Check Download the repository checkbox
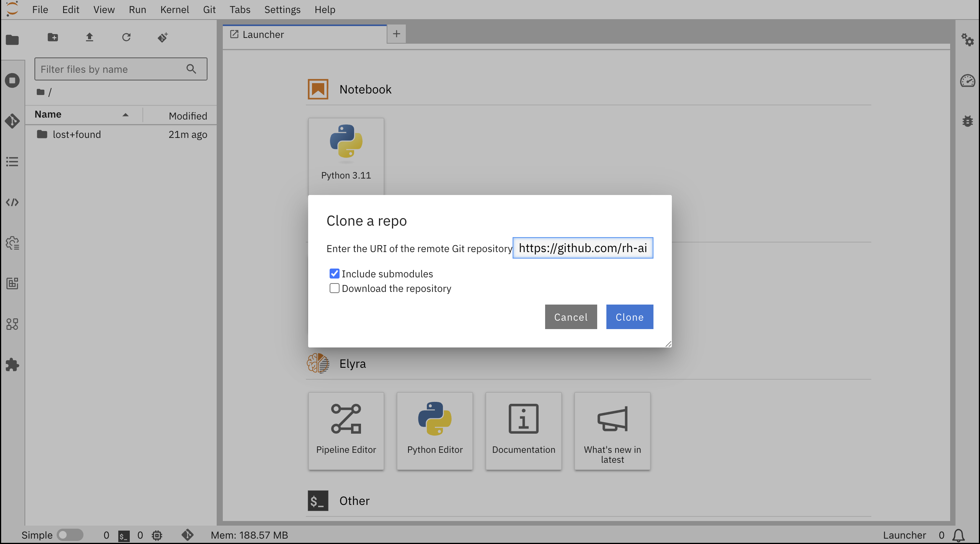Image resolution: width=980 pixels, height=544 pixels. click(334, 288)
